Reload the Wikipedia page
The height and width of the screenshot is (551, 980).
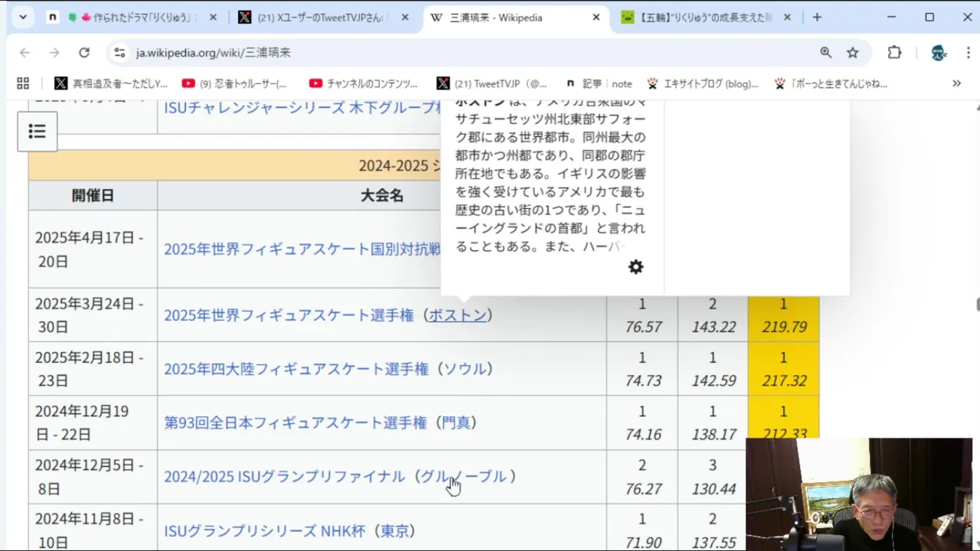(x=84, y=52)
